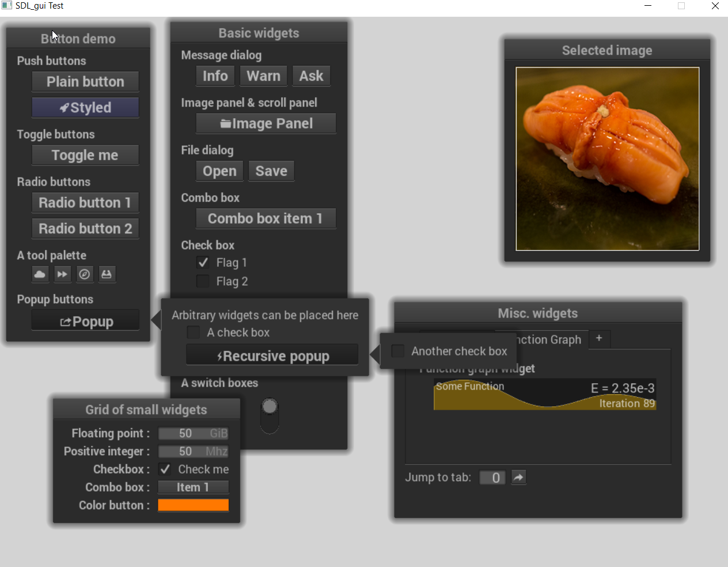Uncheck the 'Check me' checkbox
Image resolution: width=728 pixels, height=567 pixels.
coord(165,469)
